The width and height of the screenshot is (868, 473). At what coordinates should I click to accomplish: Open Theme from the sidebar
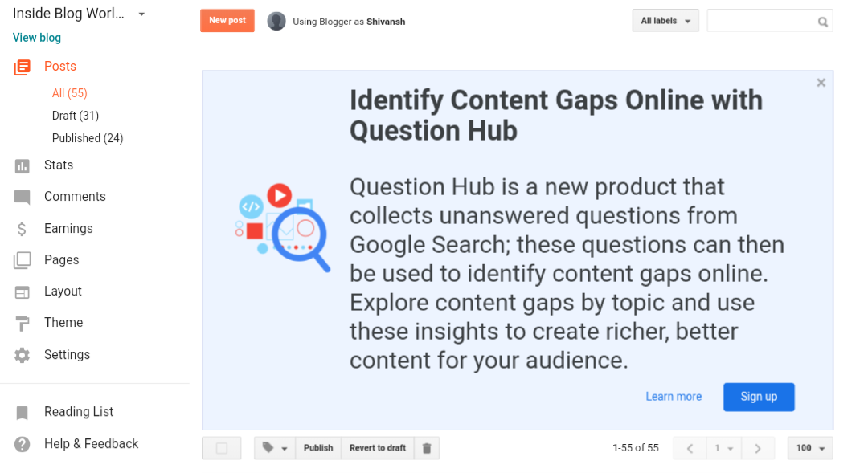63,323
